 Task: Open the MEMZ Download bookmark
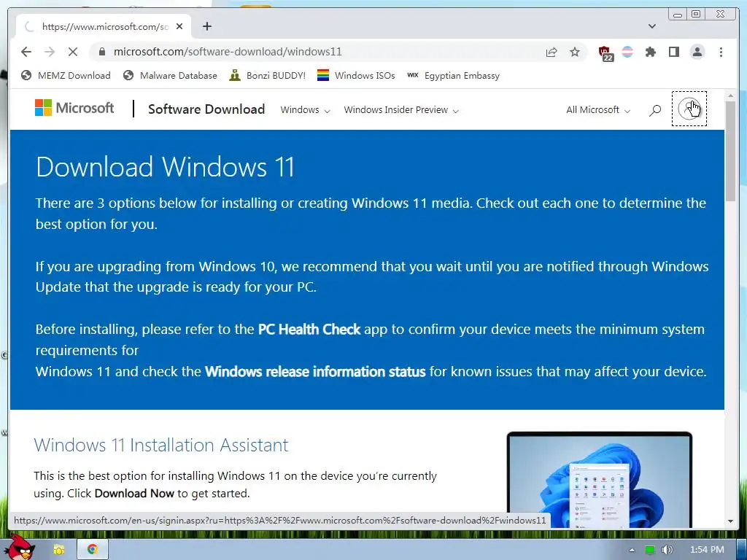(66, 76)
